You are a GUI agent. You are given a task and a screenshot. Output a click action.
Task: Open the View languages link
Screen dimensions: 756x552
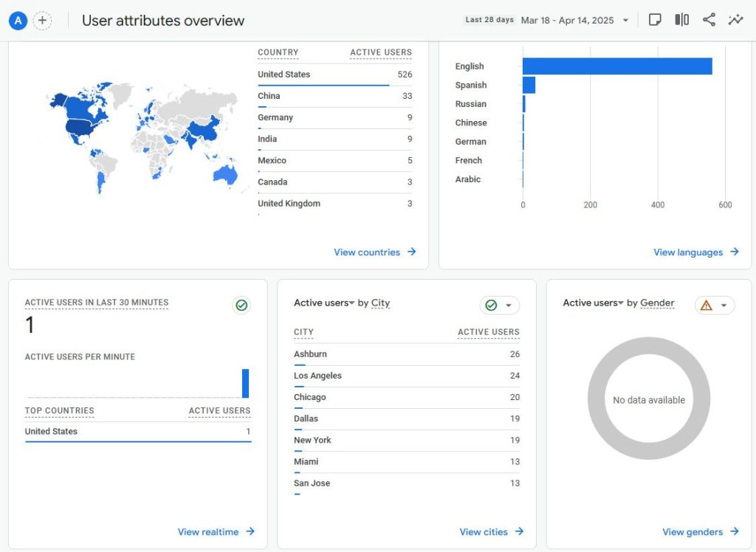click(688, 252)
